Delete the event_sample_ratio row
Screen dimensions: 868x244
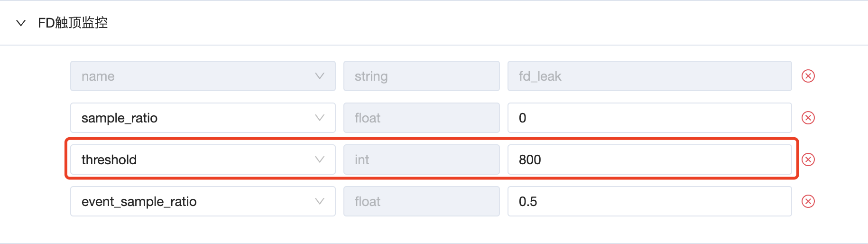[x=808, y=201]
